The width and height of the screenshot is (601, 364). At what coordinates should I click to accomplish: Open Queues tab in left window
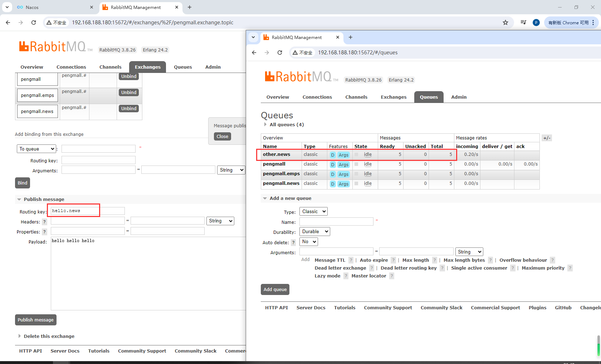click(x=183, y=67)
